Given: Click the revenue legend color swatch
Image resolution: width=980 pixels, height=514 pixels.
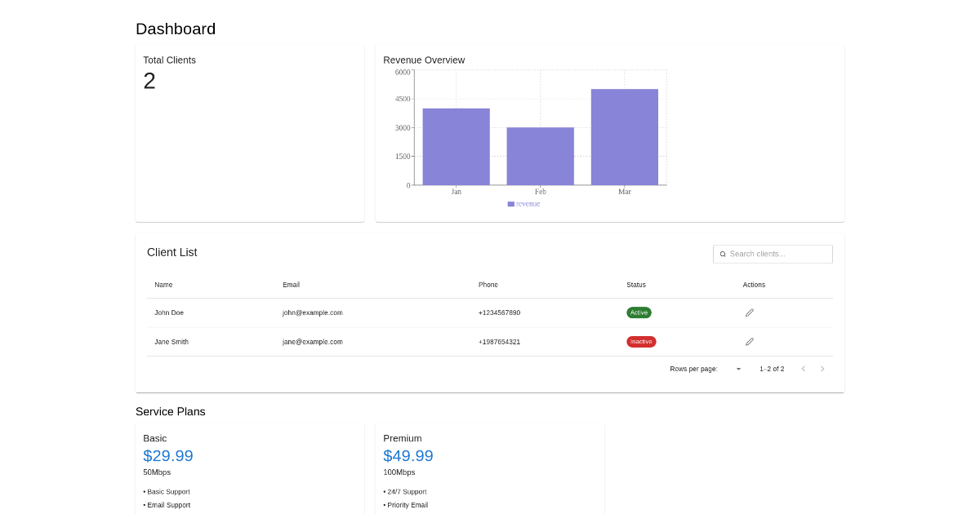Looking at the screenshot, I should coord(510,204).
